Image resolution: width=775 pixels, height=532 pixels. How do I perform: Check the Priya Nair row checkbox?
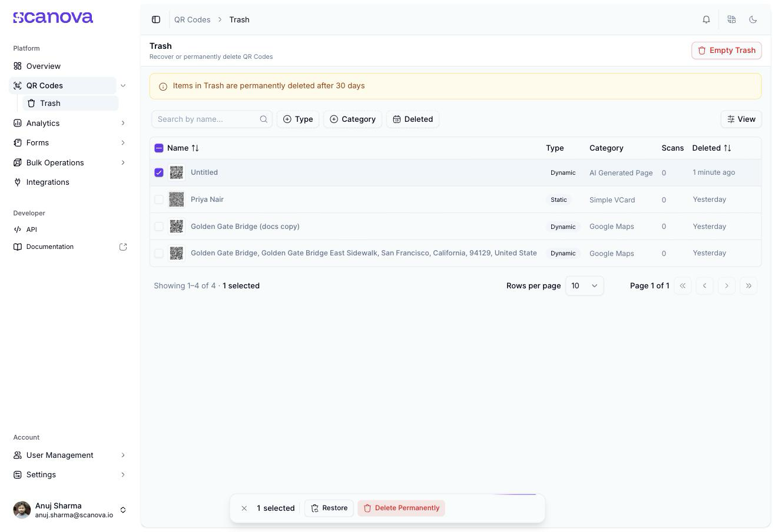159,199
